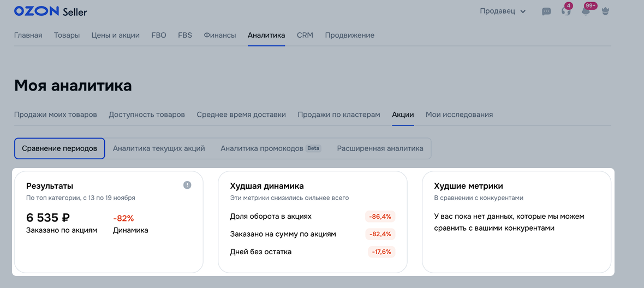This screenshot has height=288, width=644.
Task: Open the Товары section
Action: [67, 35]
